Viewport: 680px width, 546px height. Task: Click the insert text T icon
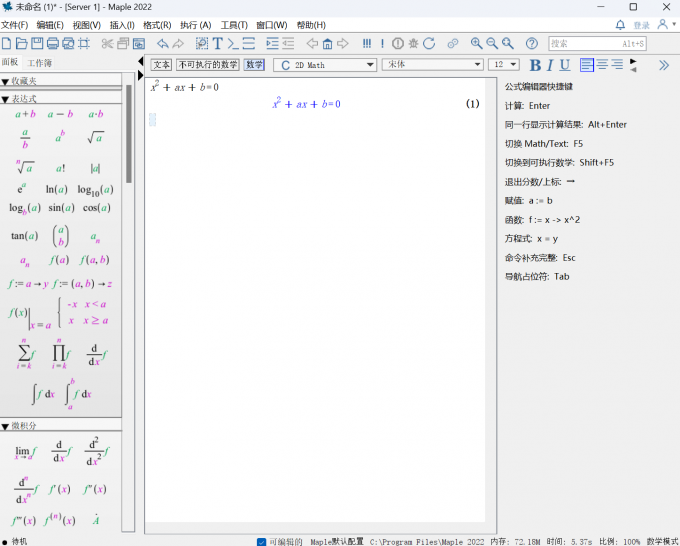click(217, 43)
